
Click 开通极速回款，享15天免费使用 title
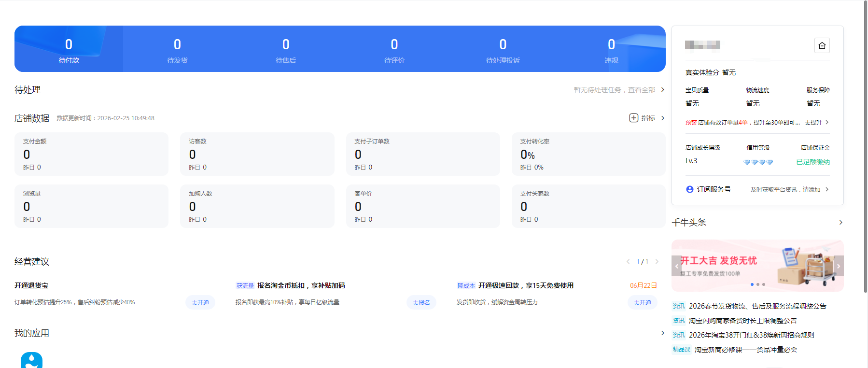[526, 286]
